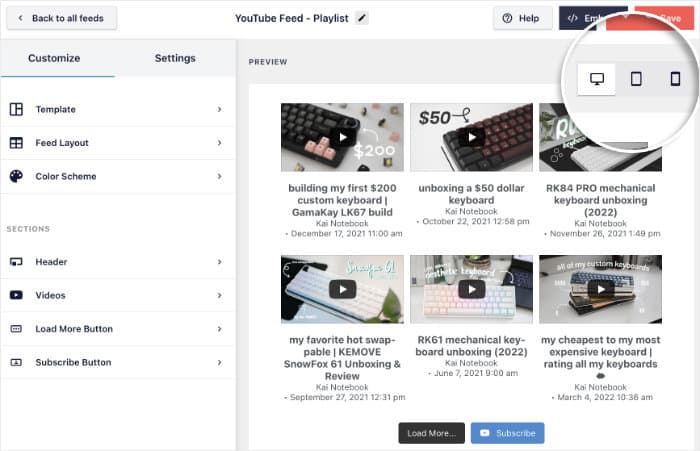Open the Help button

point(522,18)
